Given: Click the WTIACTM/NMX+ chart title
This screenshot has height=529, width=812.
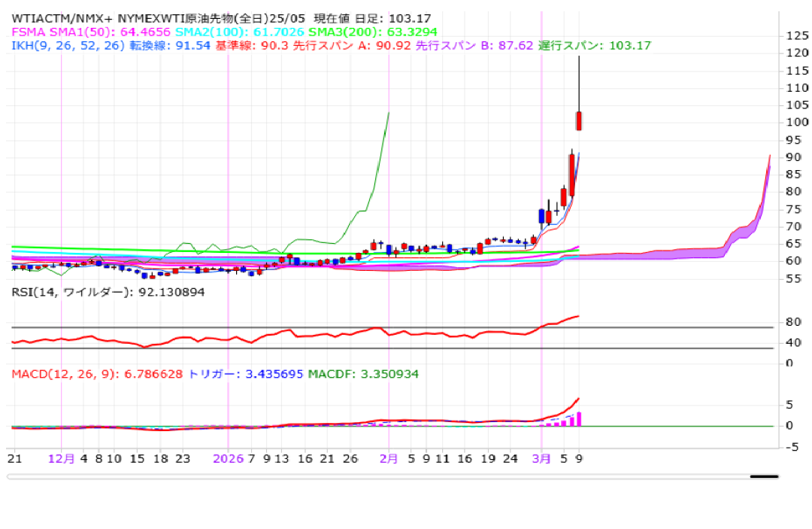Looking at the screenshot, I should point(64,18).
